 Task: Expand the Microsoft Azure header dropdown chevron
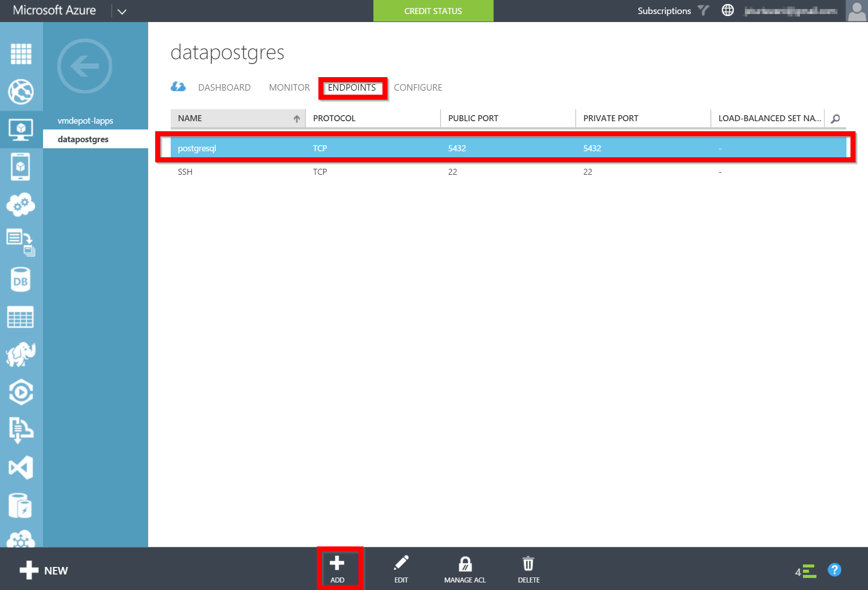[122, 11]
